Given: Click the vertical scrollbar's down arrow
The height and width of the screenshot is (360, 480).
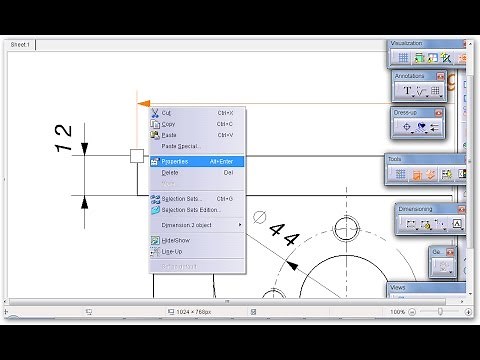Looking at the screenshot, I should click(x=470, y=294).
